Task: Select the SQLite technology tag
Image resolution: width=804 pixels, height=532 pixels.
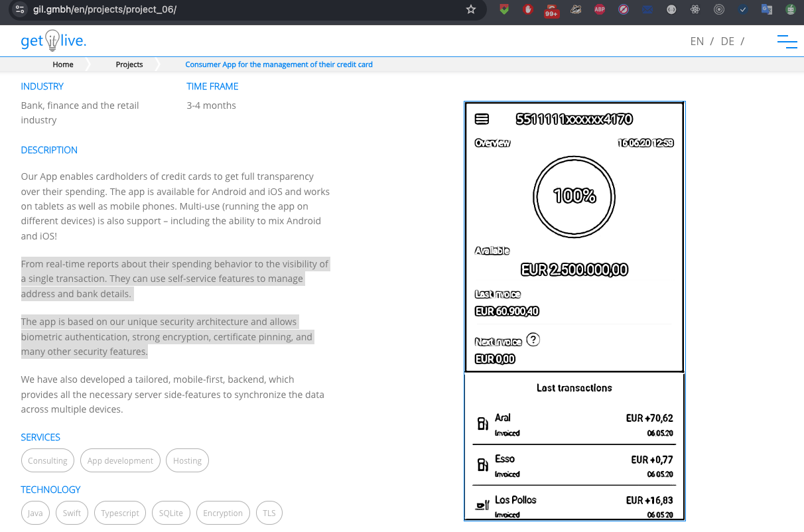Action: [x=171, y=513]
